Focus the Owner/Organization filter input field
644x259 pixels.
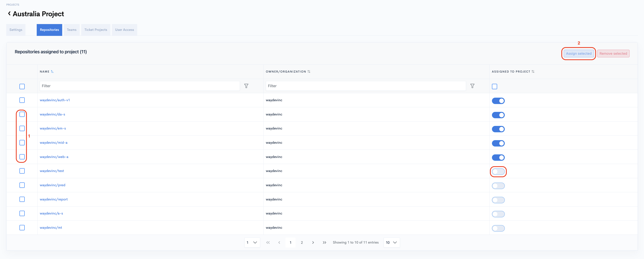[x=366, y=86]
